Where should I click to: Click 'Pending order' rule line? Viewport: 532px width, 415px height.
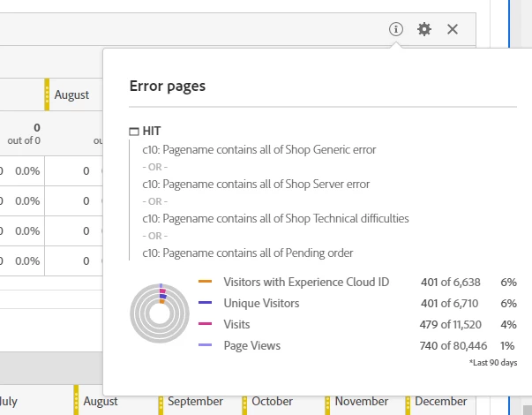(x=248, y=253)
